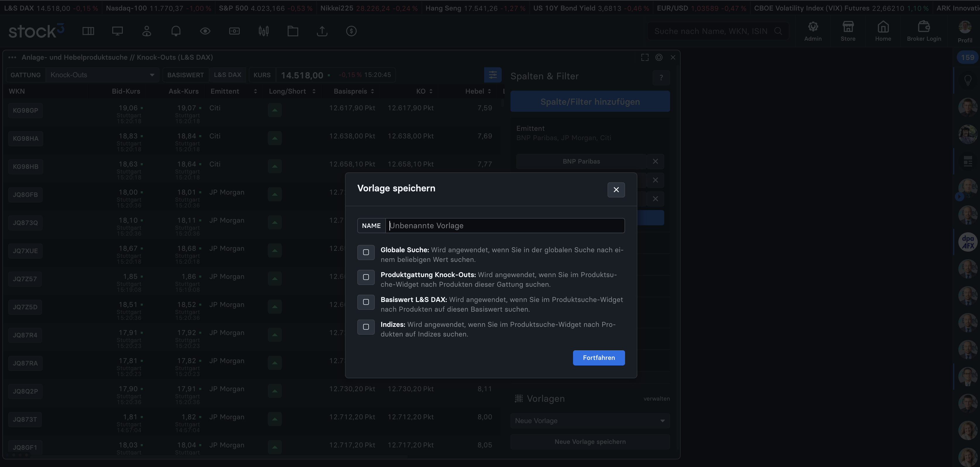
Task: Click the WKN column header
Action: [x=17, y=91]
